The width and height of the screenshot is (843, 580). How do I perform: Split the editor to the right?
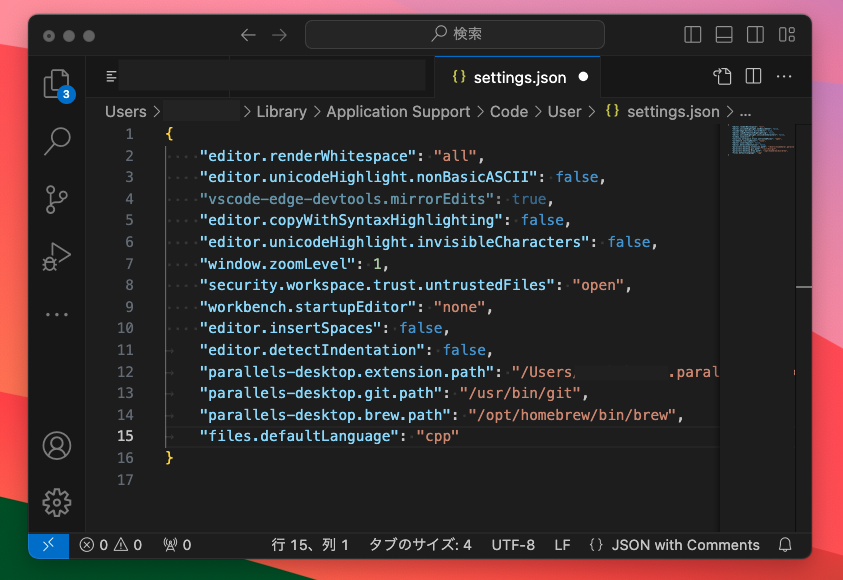click(x=753, y=76)
